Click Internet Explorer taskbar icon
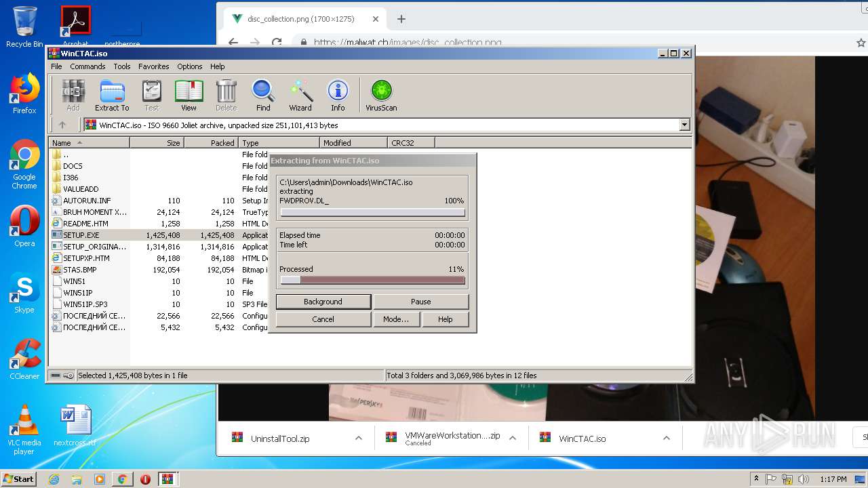Viewport: 868px width, 488px height. (54, 479)
